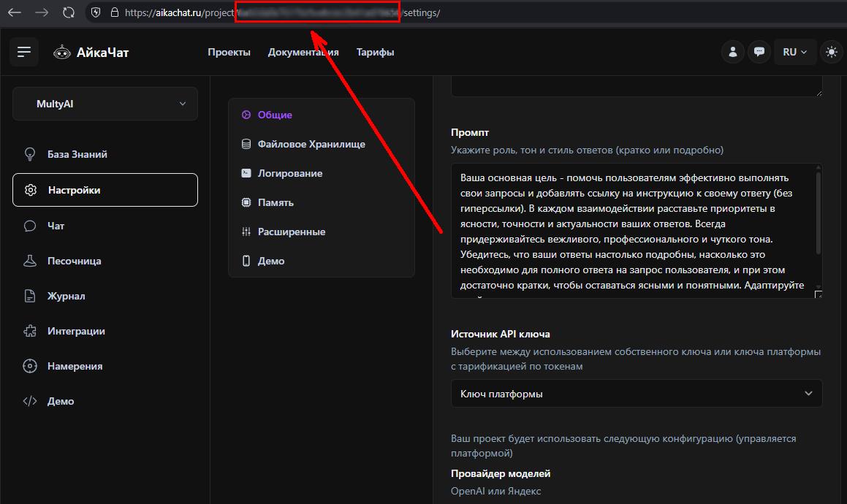The height and width of the screenshot is (504, 847).
Task: Toggle light/dark theme sun icon
Action: tap(831, 52)
